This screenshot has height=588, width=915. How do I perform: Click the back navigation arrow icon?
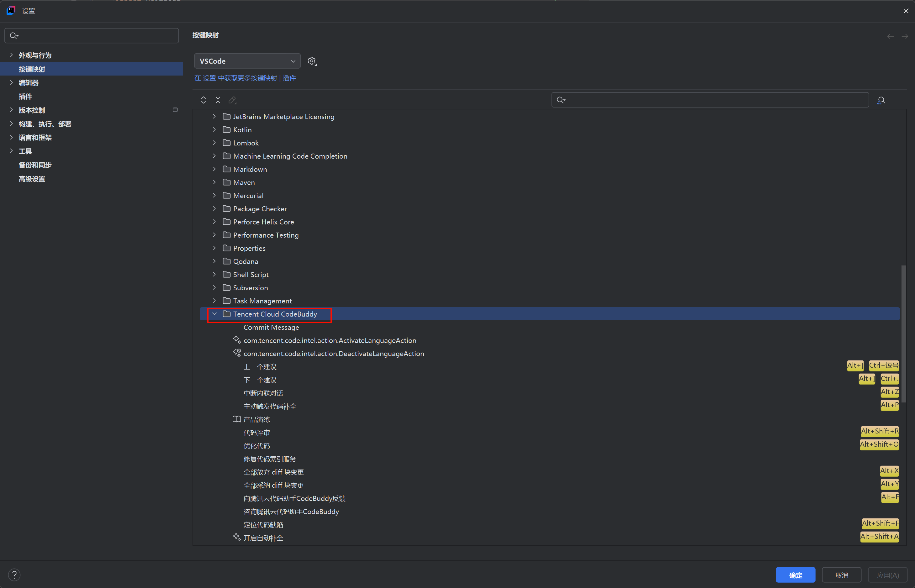890,36
